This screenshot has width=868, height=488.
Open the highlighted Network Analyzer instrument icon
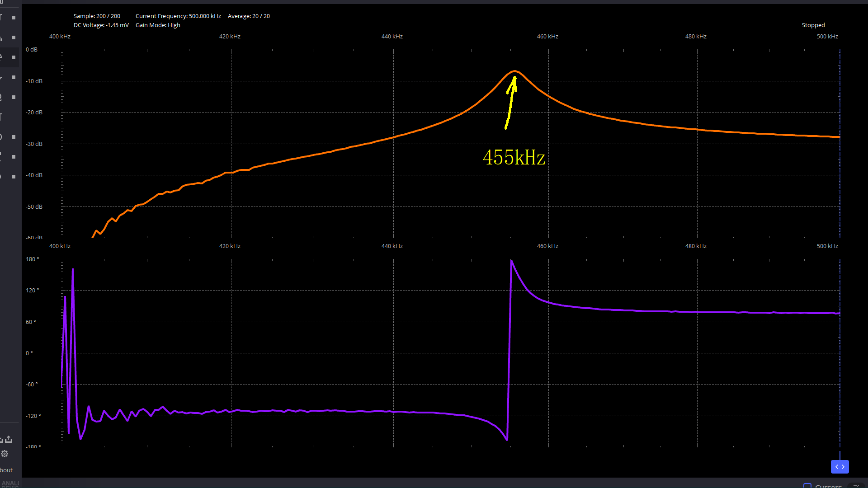coord(2,57)
